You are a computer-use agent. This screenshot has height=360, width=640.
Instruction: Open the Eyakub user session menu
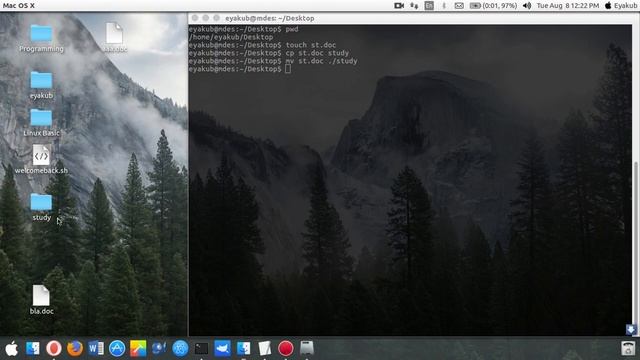coord(620,6)
